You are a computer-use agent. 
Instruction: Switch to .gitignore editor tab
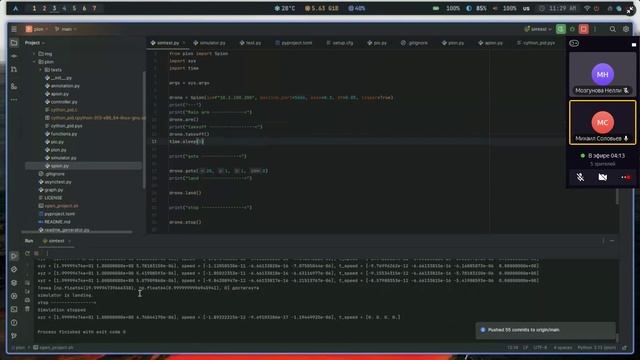414,43
